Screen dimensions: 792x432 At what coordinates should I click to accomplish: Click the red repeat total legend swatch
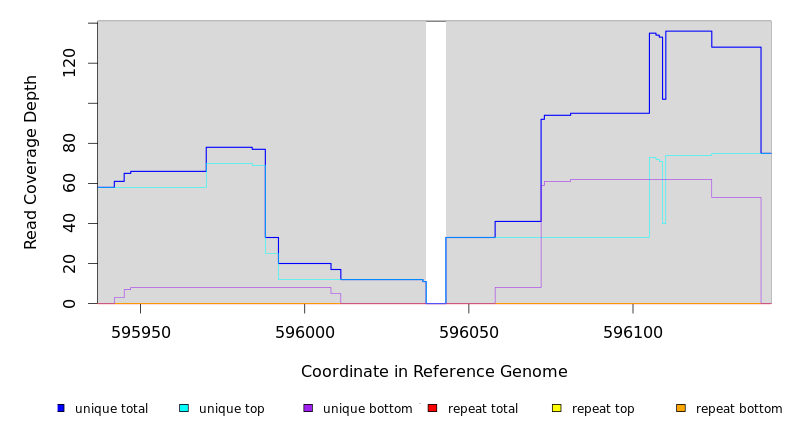pos(432,408)
